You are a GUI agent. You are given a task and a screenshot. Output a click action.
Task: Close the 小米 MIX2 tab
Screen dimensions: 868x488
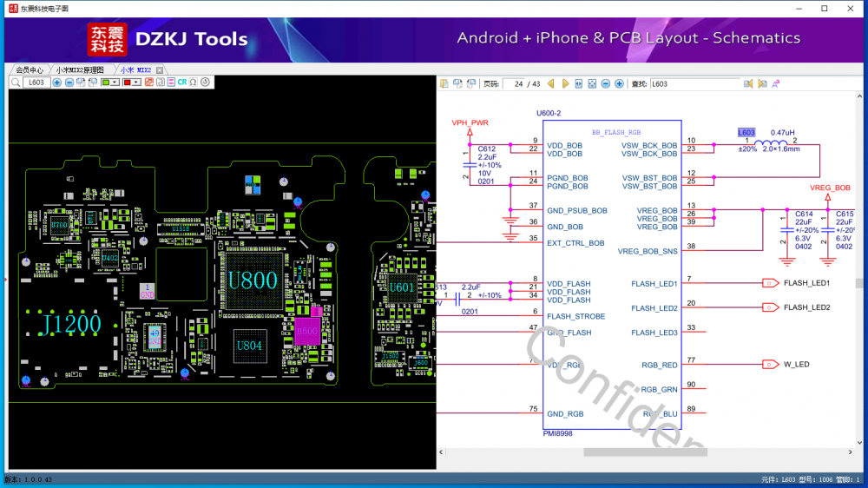click(158, 69)
